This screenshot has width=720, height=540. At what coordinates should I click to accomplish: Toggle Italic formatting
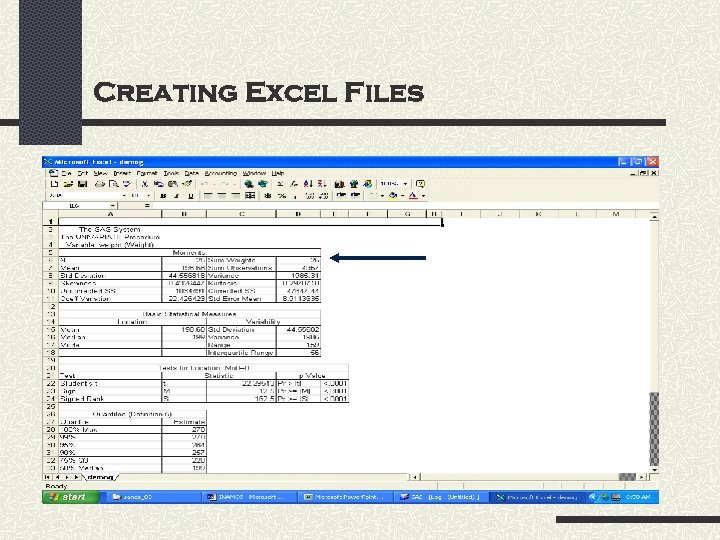(x=176, y=196)
